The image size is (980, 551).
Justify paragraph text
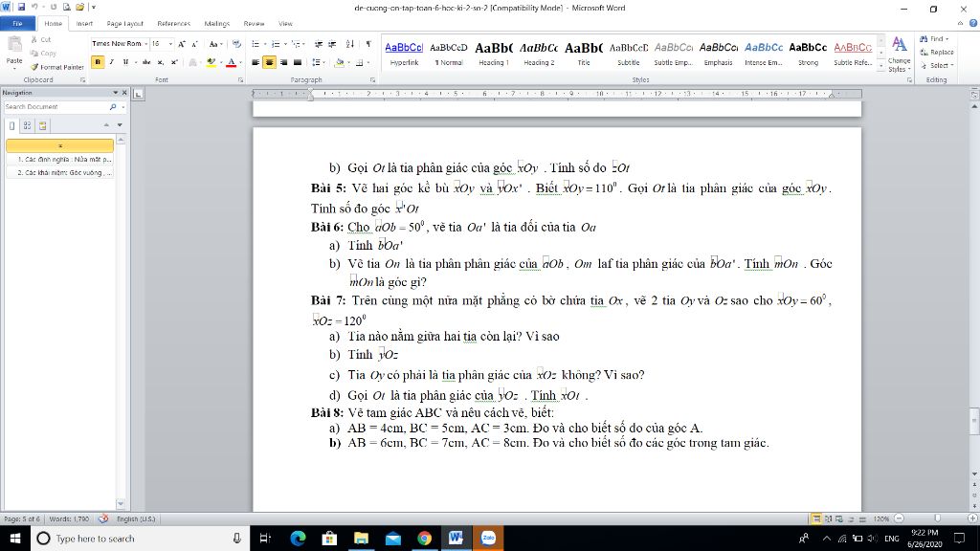tap(298, 62)
